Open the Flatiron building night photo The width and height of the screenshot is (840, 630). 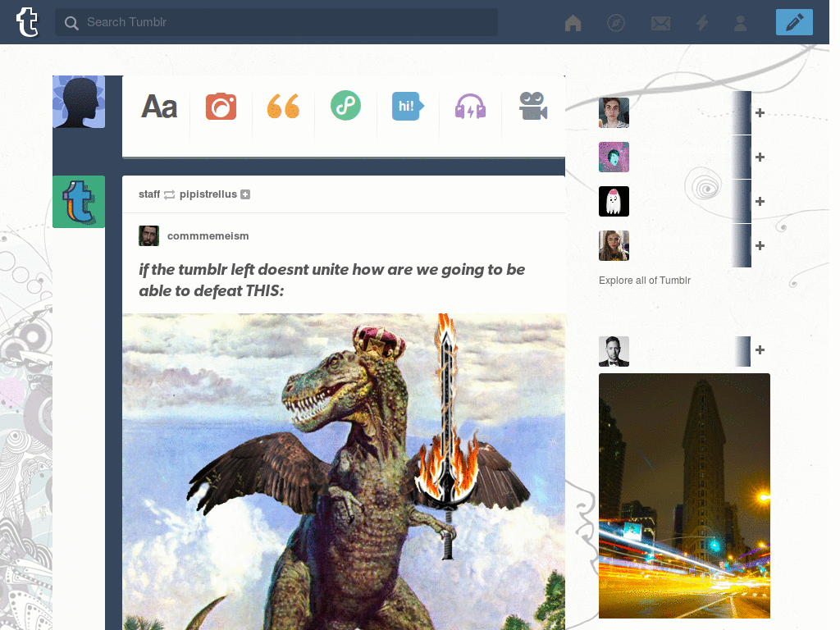coord(684,495)
